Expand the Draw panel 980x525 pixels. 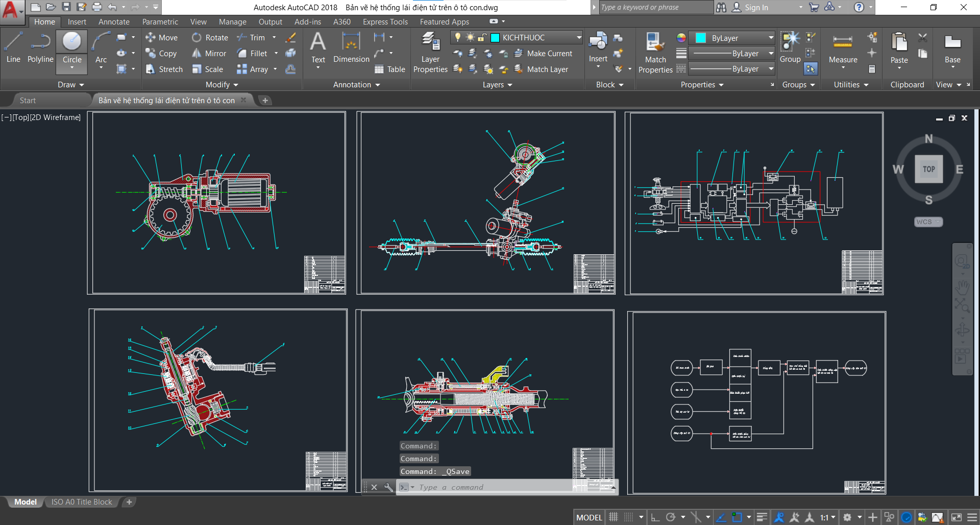70,84
